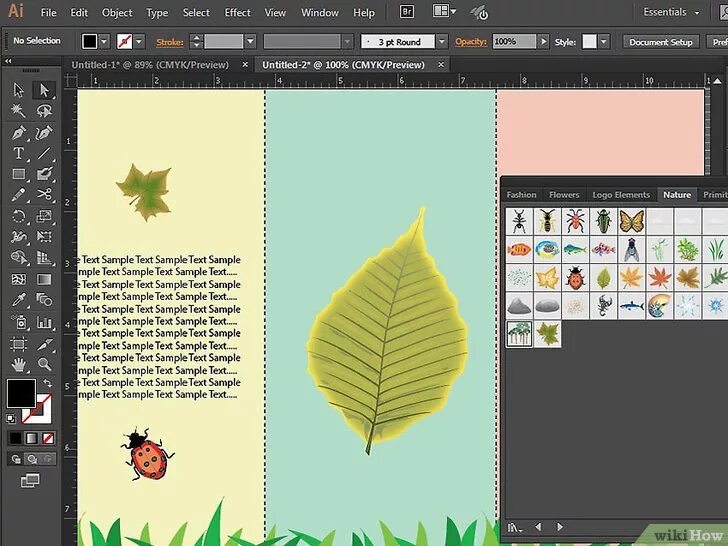
Task: Select the Direct Selection tool
Action: click(x=44, y=90)
